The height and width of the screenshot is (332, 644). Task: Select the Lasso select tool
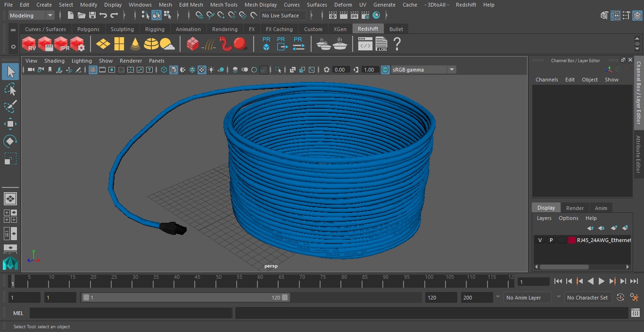tap(10, 89)
